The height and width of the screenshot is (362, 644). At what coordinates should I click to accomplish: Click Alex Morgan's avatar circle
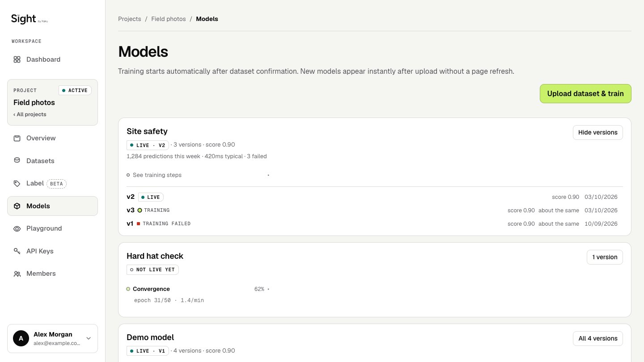(21, 338)
